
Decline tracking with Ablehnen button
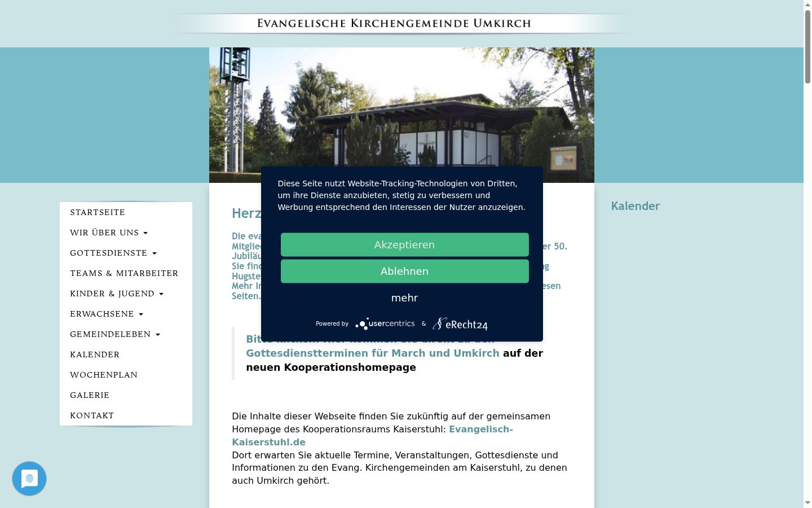[405, 271]
